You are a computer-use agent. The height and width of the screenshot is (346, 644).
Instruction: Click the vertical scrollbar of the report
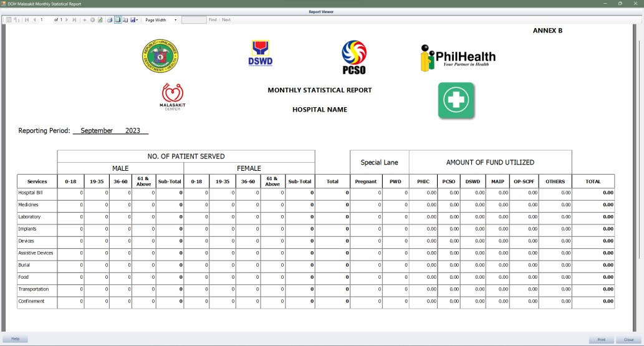pyautogui.click(x=640, y=156)
